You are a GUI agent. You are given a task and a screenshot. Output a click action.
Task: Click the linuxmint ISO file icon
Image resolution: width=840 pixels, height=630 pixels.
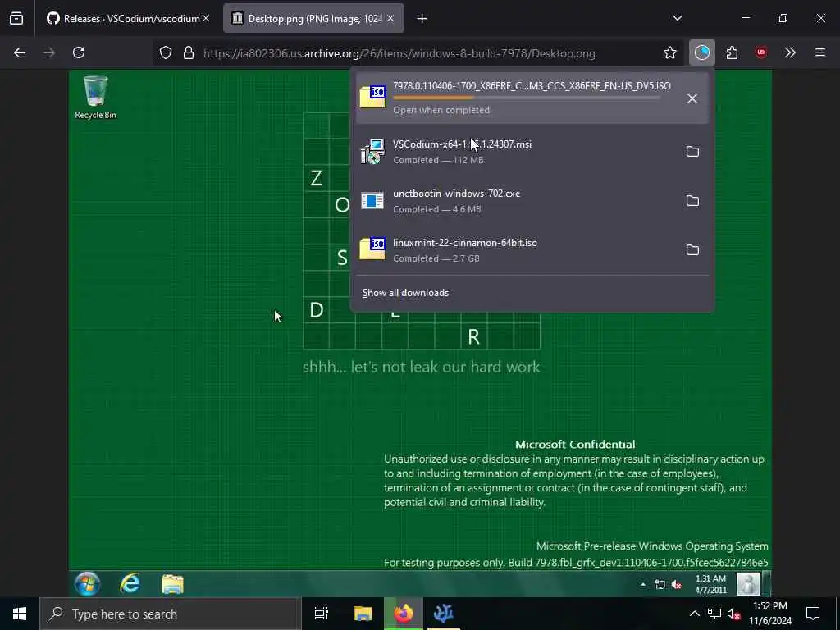click(372, 249)
